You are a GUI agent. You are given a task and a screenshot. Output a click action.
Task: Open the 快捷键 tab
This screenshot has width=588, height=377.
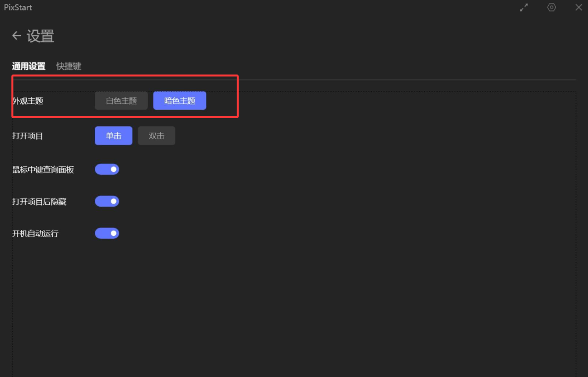68,66
